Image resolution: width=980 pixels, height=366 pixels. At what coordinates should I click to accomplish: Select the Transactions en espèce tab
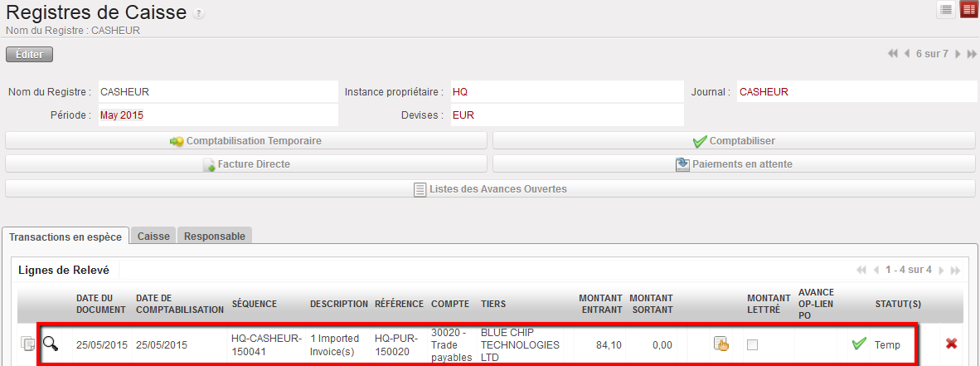pos(65,237)
